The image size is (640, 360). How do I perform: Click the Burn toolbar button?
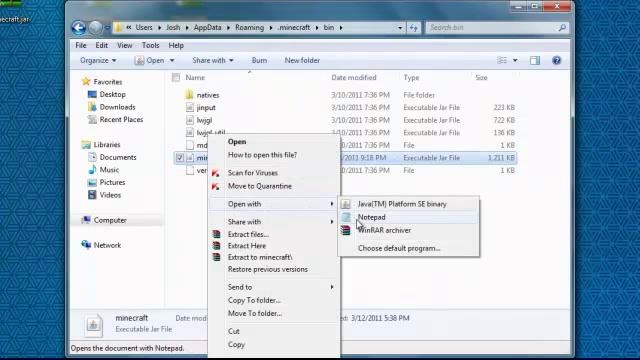(259, 60)
